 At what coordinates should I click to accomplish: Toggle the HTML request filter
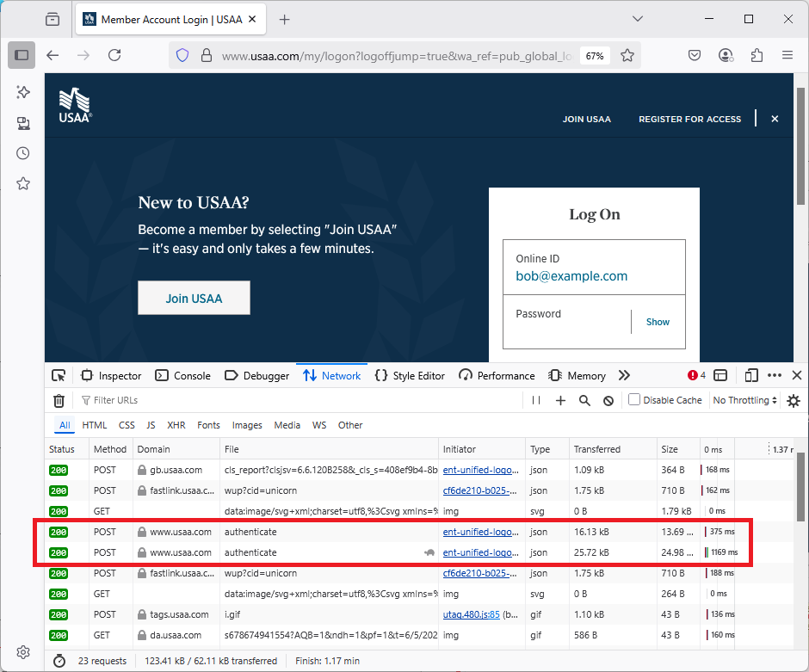pos(95,425)
